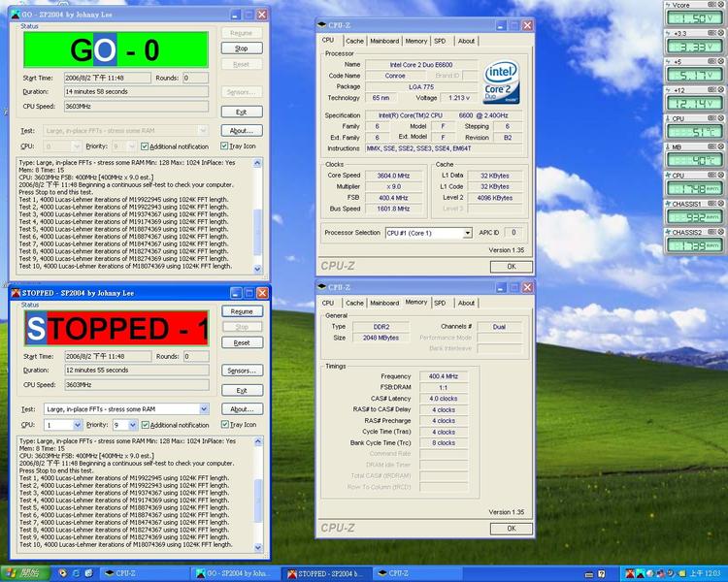This screenshot has height=582, width=728.
Task: Toggle Tray Icon in GO window
Action: (x=238, y=146)
